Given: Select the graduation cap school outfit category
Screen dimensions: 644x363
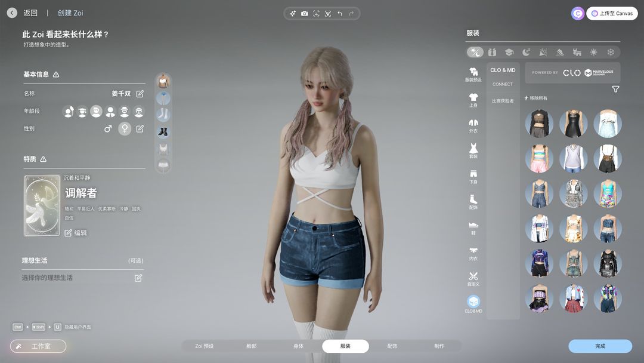Looking at the screenshot, I should click(x=509, y=52).
